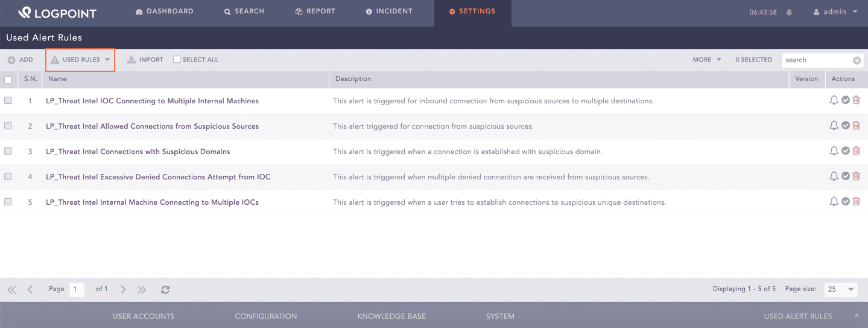Expand the More dropdown menu
The height and width of the screenshot is (328, 868).
[x=706, y=60]
